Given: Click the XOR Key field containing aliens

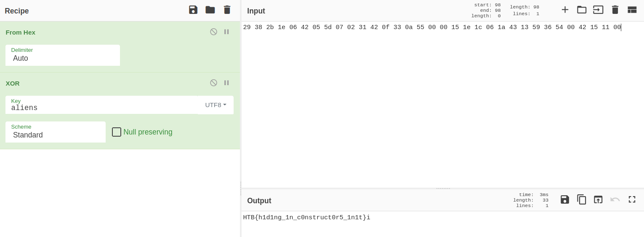Looking at the screenshot, I should pos(101,105).
